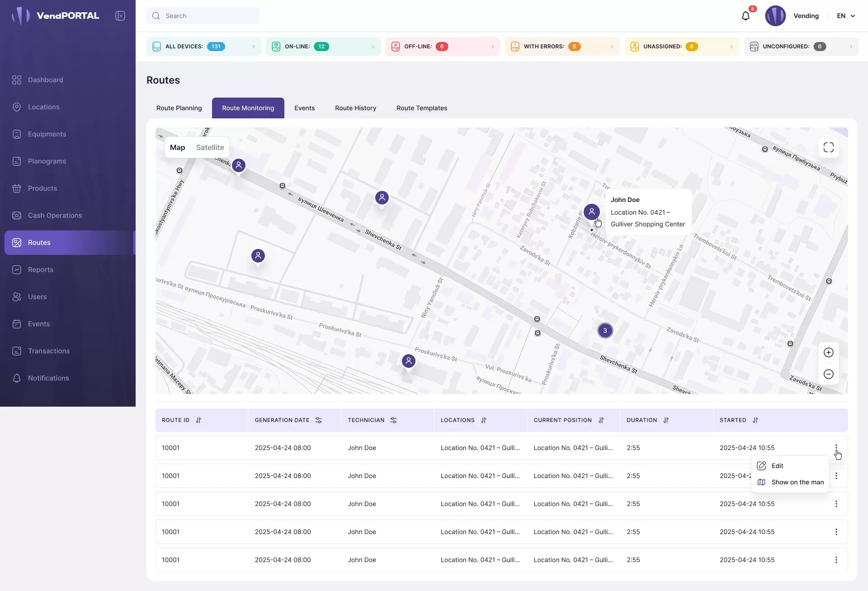868x591 pixels.
Task: Open With Errors devices card
Action: pyautogui.click(x=561, y=47)
